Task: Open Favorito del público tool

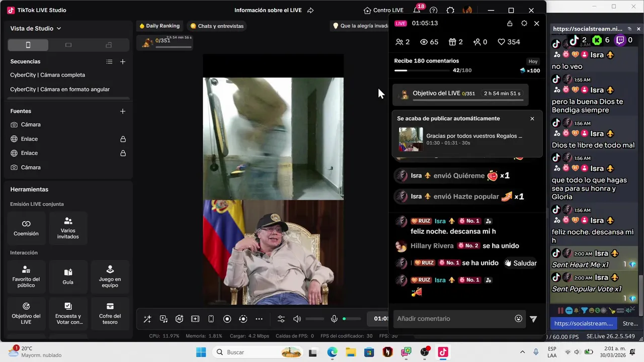Action: pos(26,277)
